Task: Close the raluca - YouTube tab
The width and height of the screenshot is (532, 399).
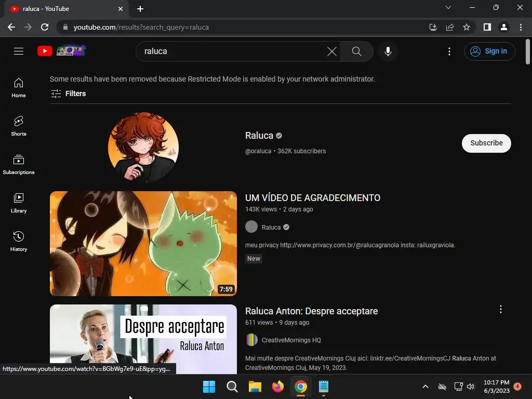Action: coord(121,9)
